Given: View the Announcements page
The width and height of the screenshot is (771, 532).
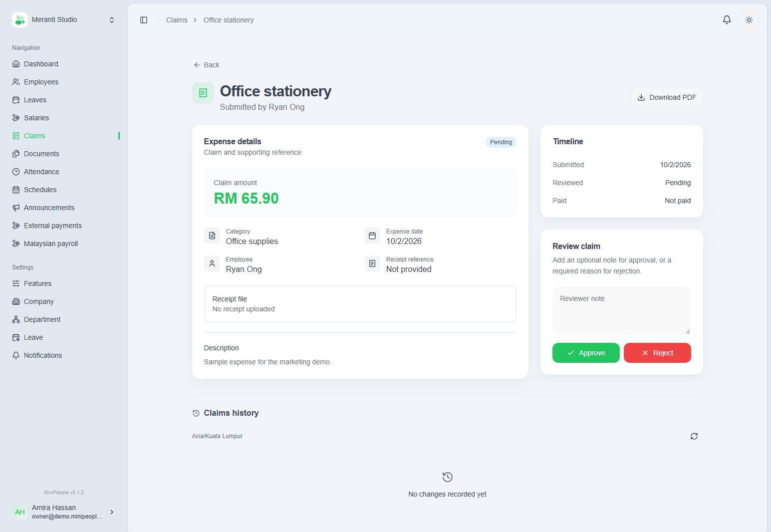Looking at the screenshot, I should coord(64,208).
